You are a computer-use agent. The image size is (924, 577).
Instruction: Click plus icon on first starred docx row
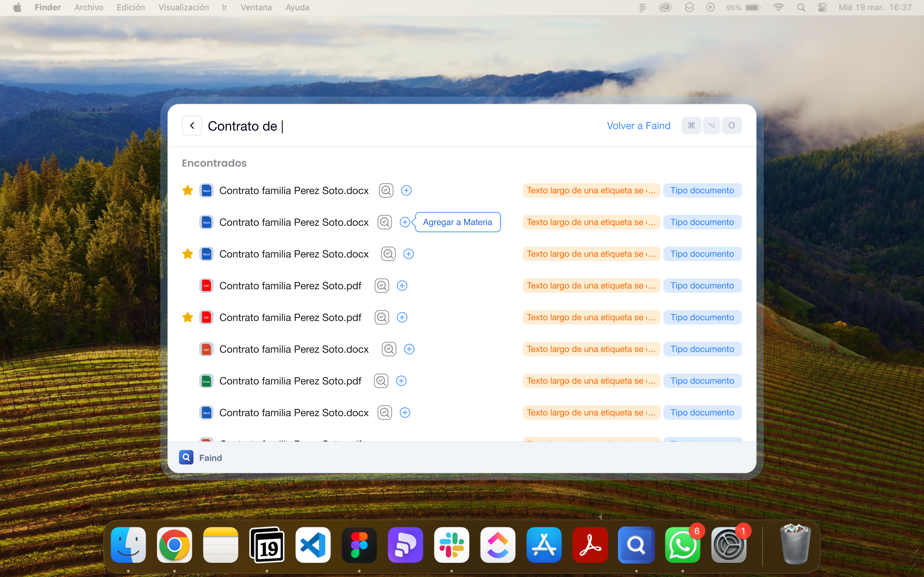tap(406, 190)
